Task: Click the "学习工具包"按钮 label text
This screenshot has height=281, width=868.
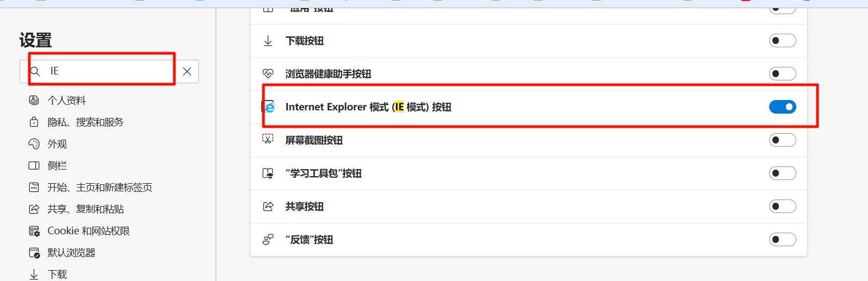Action: click(324, 173)
